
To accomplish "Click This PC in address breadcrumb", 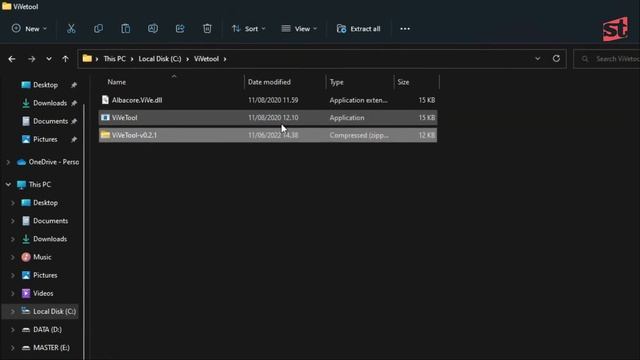I will [x=114, y=59].
